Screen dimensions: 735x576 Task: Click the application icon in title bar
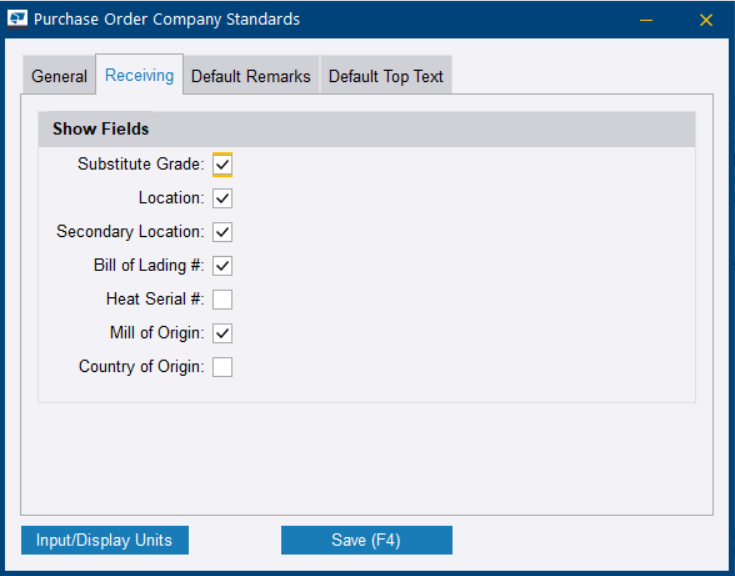point(18,19)
